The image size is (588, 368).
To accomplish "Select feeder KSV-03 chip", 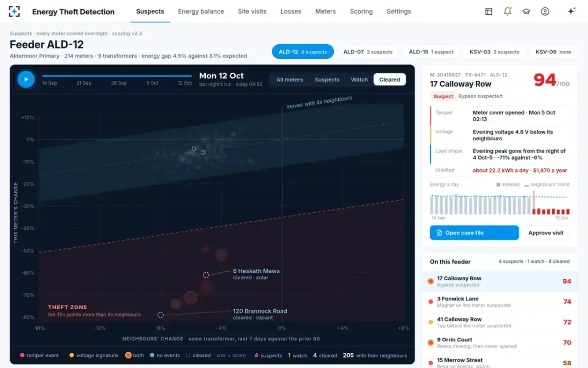I will click(494, 52).
